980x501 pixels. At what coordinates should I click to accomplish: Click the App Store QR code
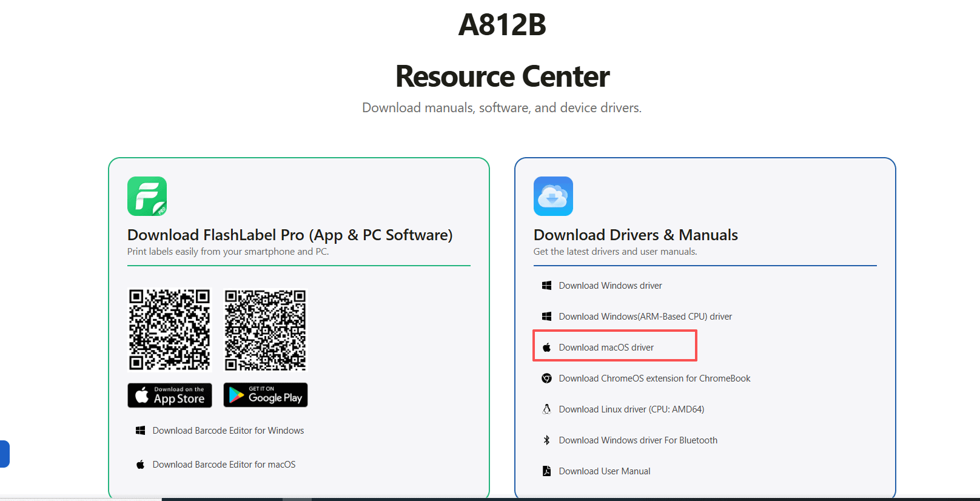170,329
